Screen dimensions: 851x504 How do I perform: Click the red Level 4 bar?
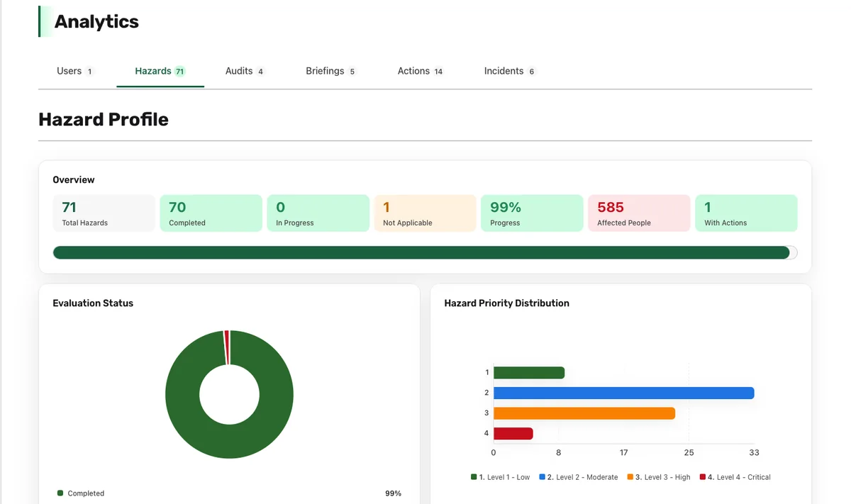click(x=513, y=433)
